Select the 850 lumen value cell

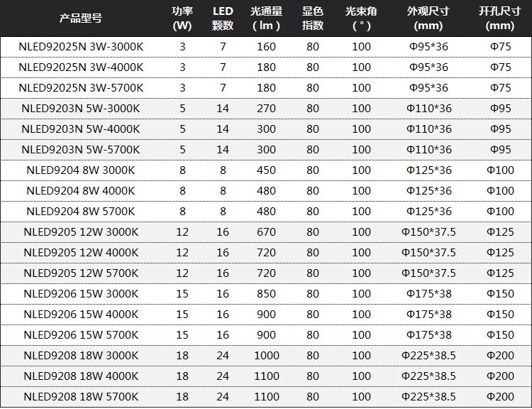pos(266,294)
